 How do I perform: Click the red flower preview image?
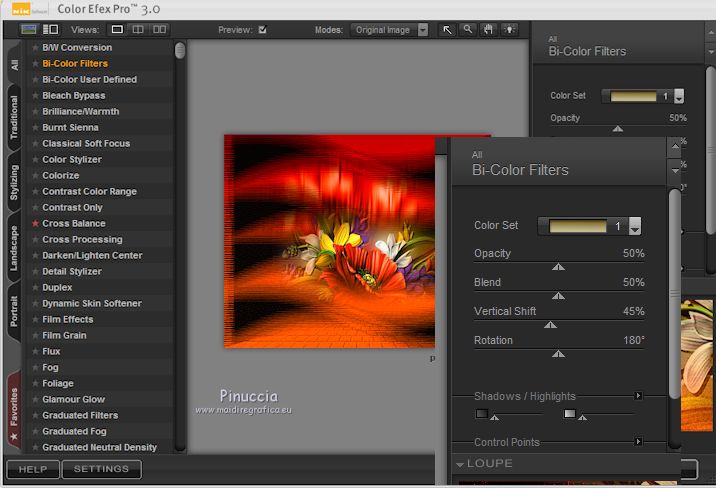[x=329, y=241]
